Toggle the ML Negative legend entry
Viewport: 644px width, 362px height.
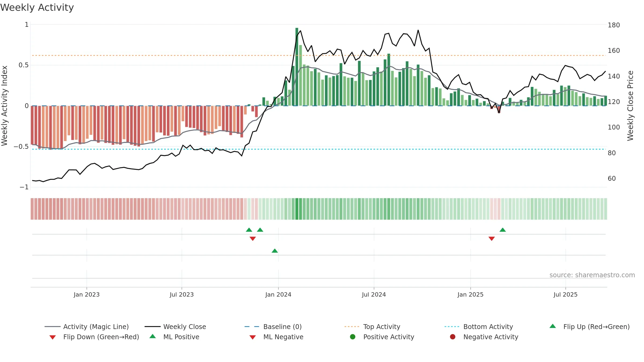tap(276, 337)
